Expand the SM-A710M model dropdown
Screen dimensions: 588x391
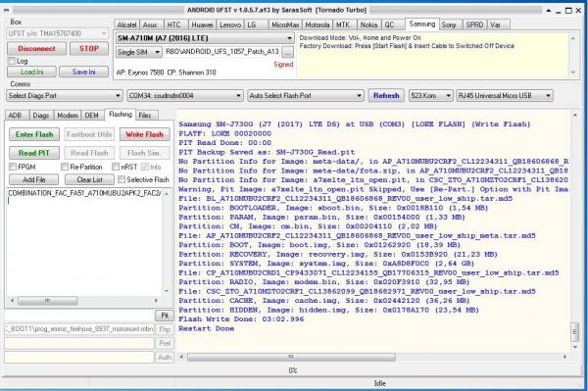[x=205, y=38]
